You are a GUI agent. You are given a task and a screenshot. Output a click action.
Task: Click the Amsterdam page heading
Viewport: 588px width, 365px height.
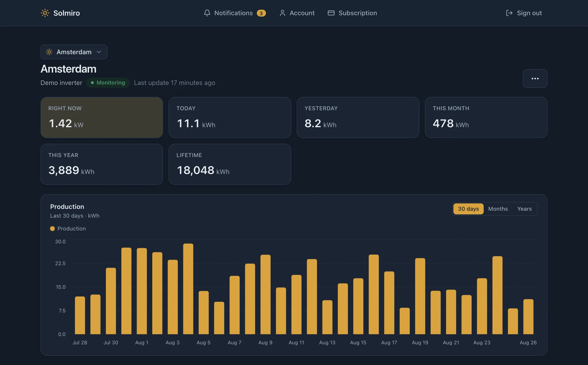[x=68, y=69]
